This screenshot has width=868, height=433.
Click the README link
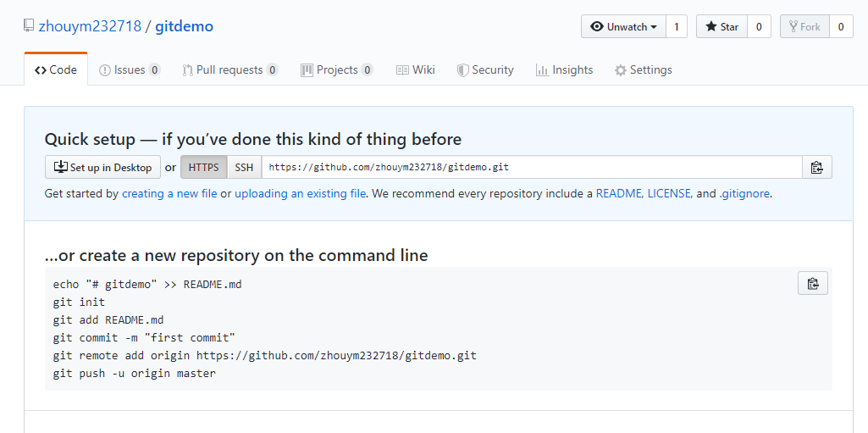click(619, 194)
